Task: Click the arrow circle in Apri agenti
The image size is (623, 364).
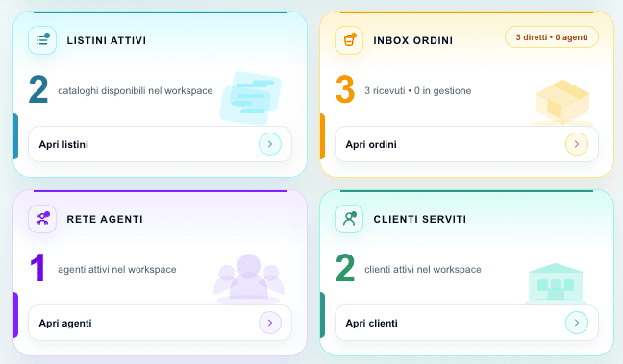Action: (270, 323)
